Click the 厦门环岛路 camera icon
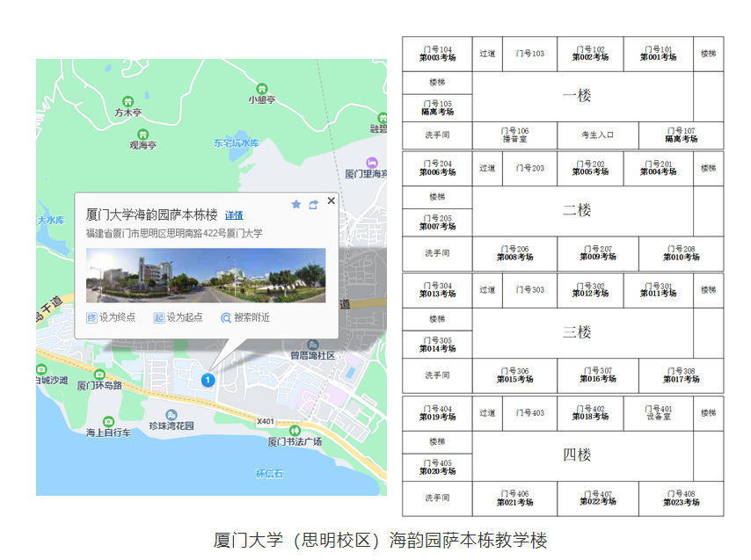Screen dimensions: 751x560 [x=99, y=375]
